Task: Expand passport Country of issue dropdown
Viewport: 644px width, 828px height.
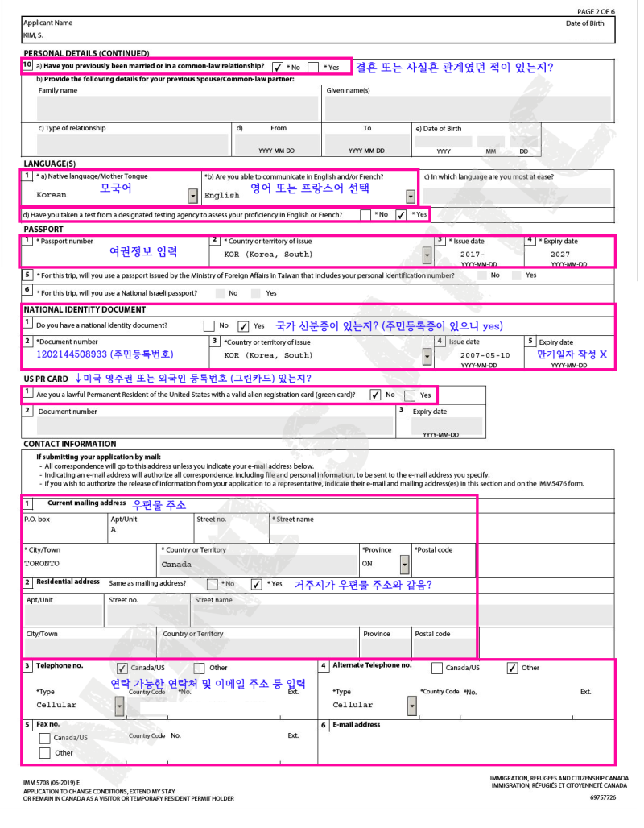Action: click(427, 255)
